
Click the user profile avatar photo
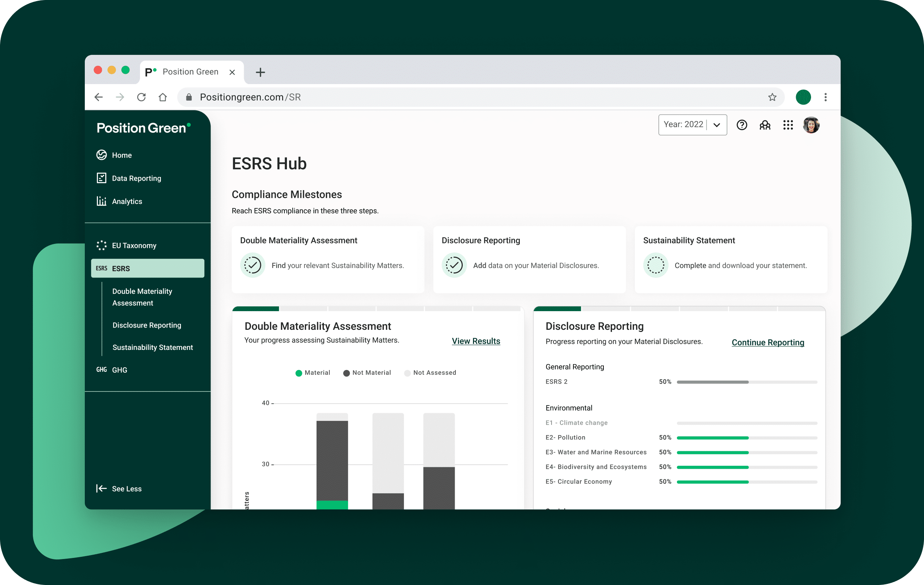click(811, 125)
